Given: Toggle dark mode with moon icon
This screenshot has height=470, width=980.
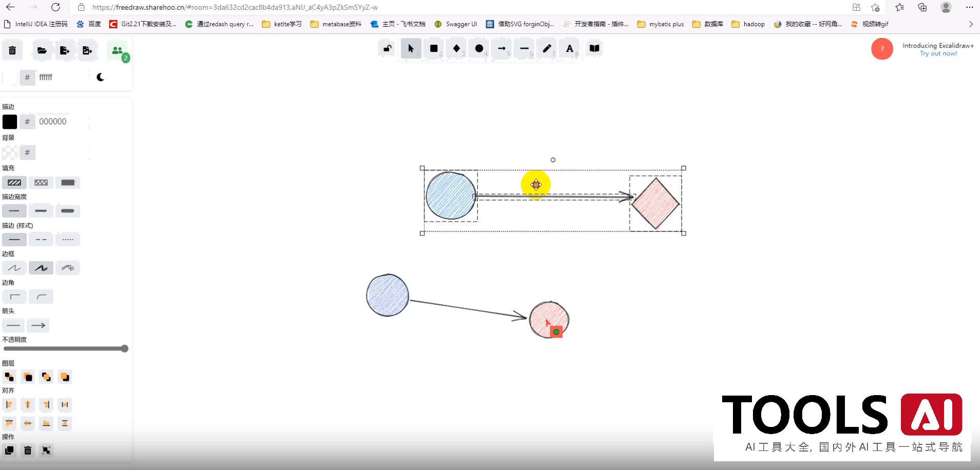Looking at the screenshot, I should pos(101,77).
